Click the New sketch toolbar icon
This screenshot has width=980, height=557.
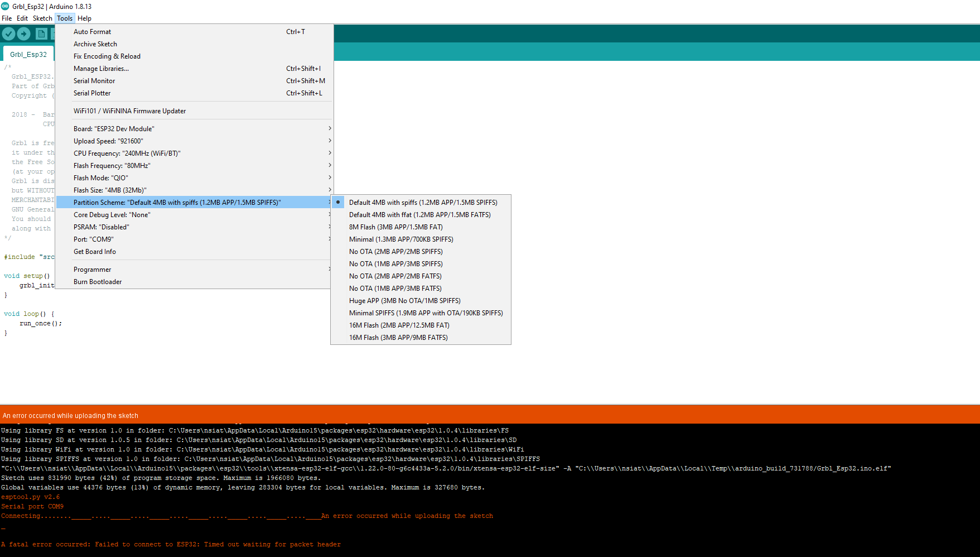[41, 34]
